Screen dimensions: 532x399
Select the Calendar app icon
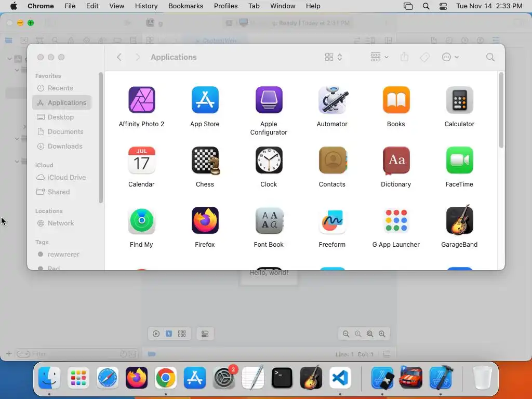pyautogui.click(x=141, y=160)
